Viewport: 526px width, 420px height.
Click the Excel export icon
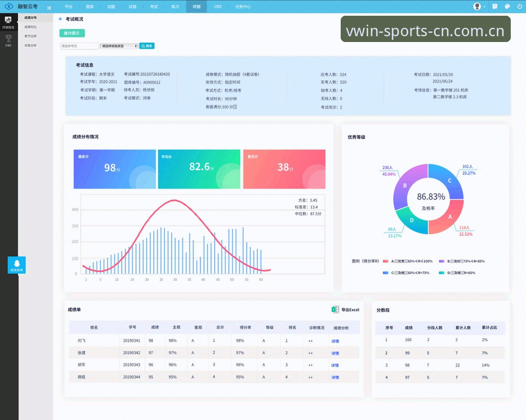(335, 310)
